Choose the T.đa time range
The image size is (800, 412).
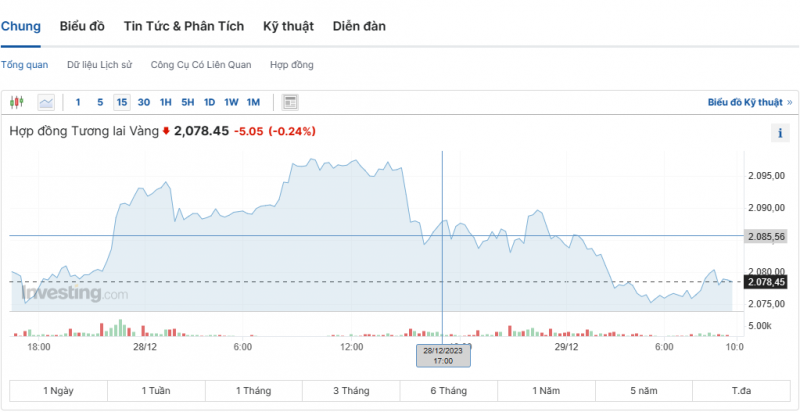click(x=741, y=390)
